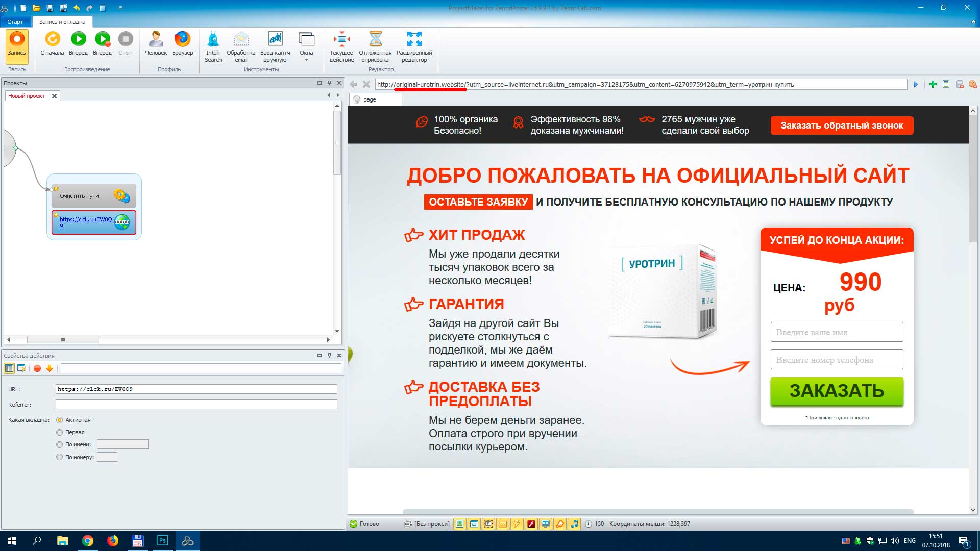Select the 'Первая' tab radio option
Viewport: 980px width, 551px height.
[x=60, y=432]
